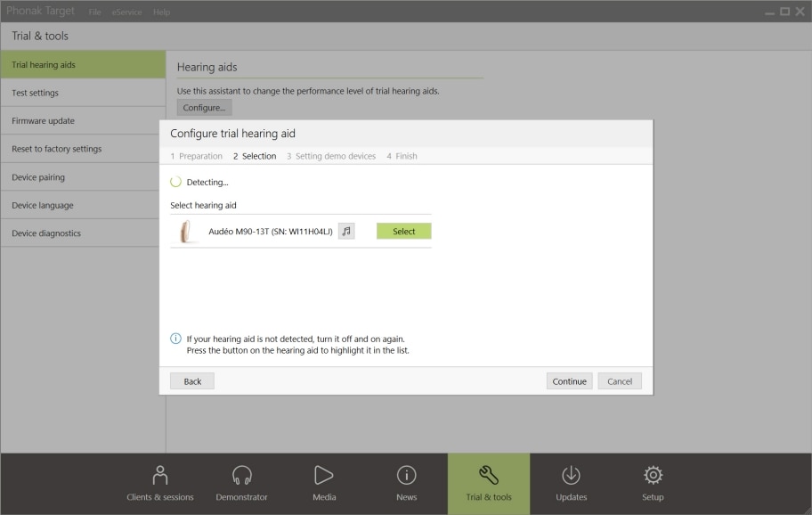
Task: Open the File menu
Action: pyautogui.click(x=94, y=12)
